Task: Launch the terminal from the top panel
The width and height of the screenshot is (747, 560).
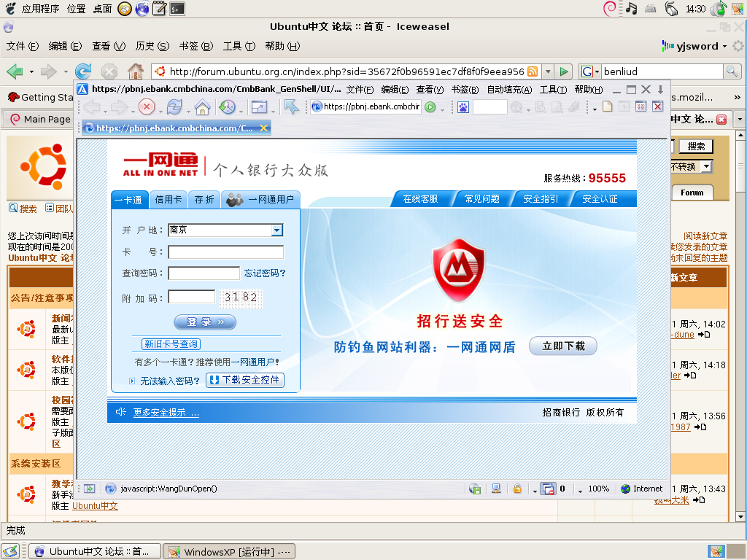Action: [x=177, y=9]
